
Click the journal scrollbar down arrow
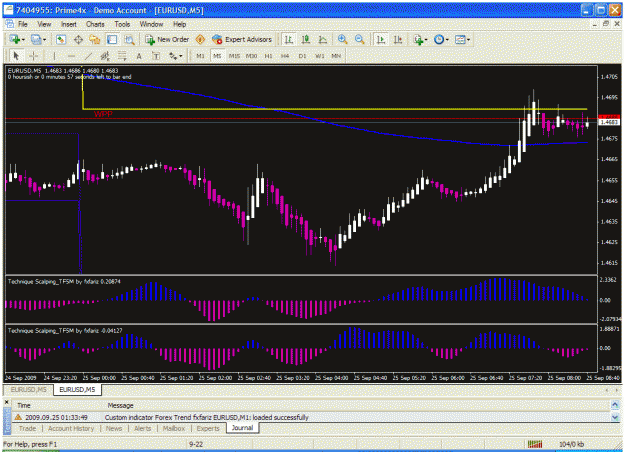pos(615,417)
